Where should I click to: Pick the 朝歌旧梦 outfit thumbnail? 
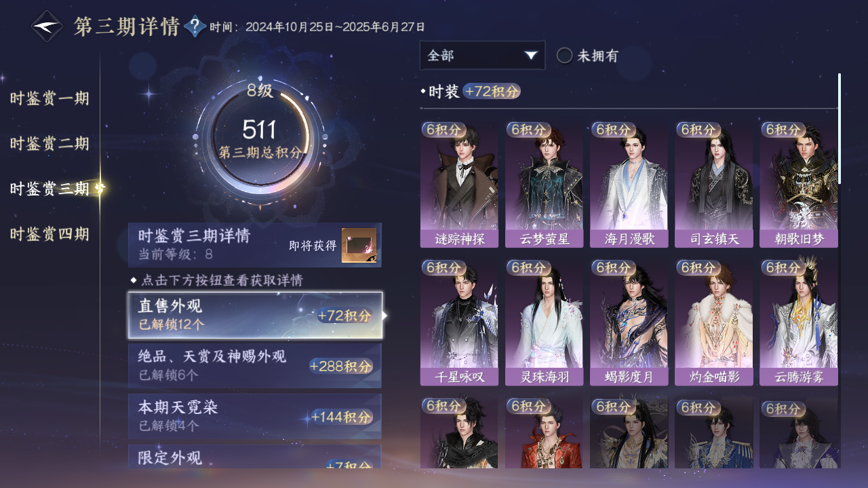tap(799, 185)
